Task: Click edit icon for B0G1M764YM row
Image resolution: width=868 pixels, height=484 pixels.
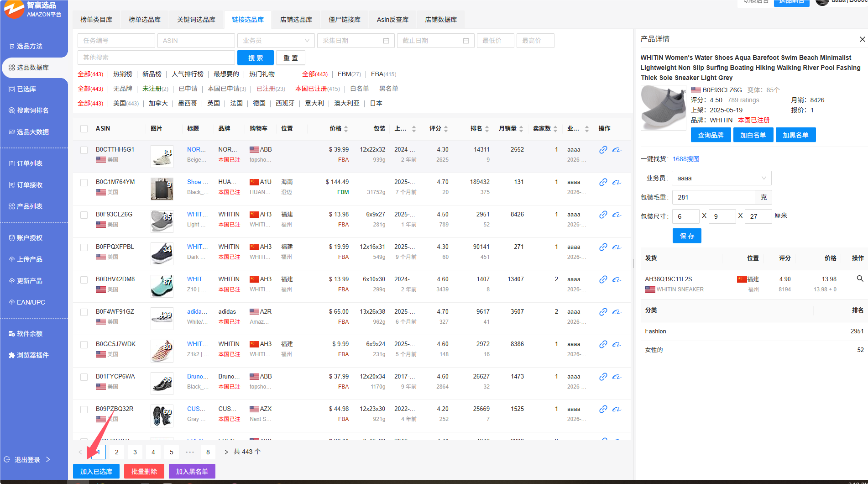Action: pos(617,182)
